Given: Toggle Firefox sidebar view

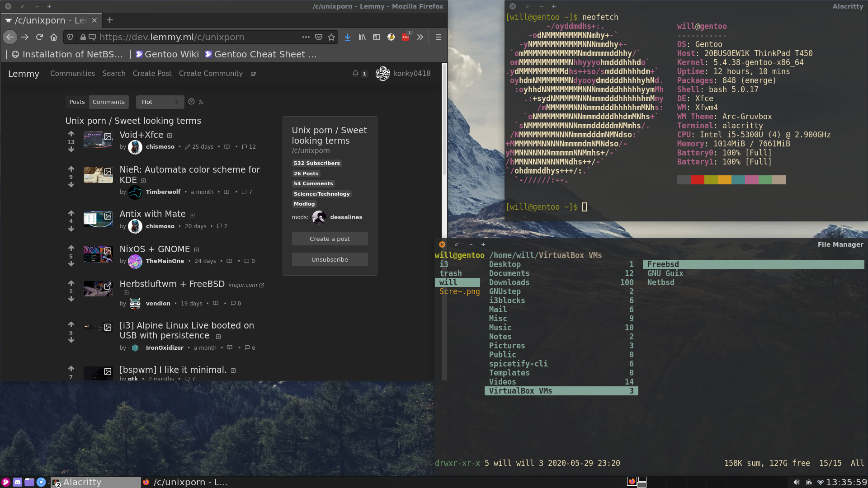Looking at the screenshot, I should tap(377, 37).
